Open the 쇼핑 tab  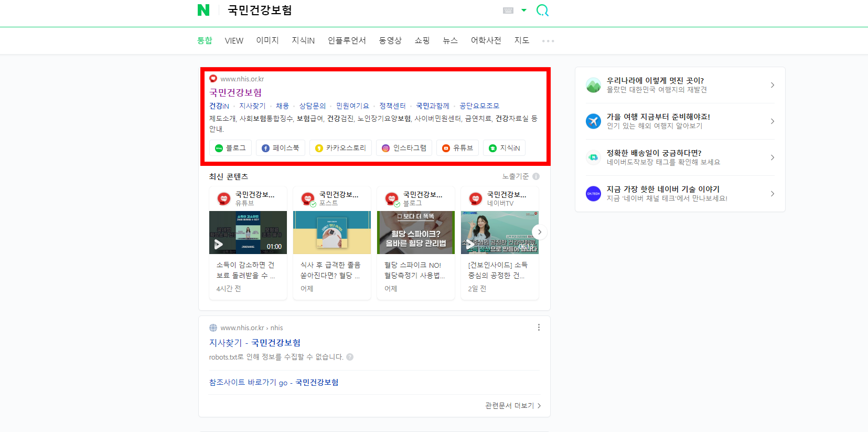point(422,40)
